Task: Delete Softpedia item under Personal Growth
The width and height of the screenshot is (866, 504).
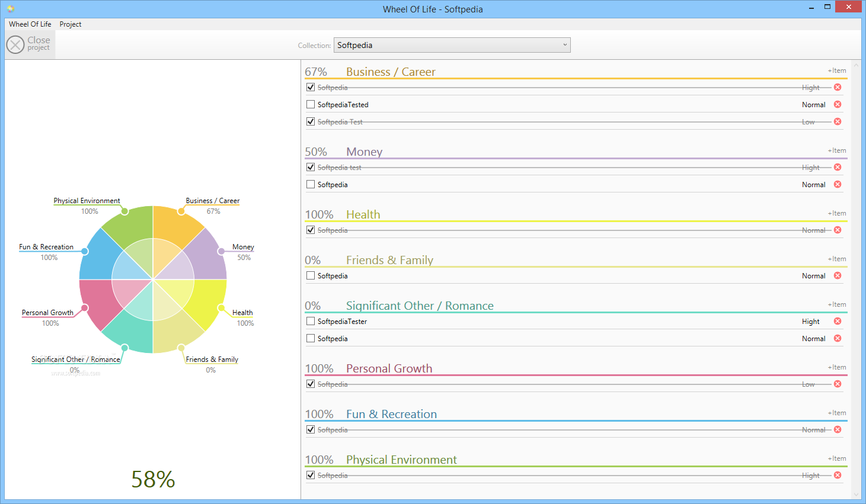Action: [838, 384]
